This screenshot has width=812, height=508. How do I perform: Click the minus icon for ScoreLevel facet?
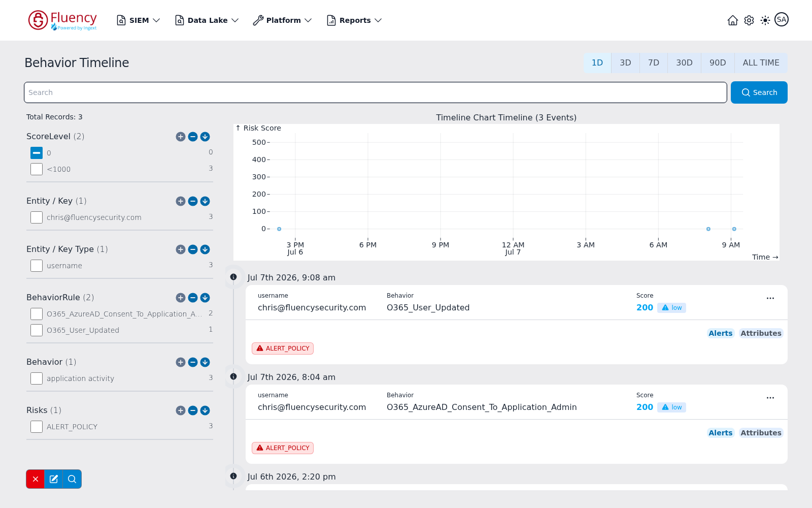click(193, 137)
